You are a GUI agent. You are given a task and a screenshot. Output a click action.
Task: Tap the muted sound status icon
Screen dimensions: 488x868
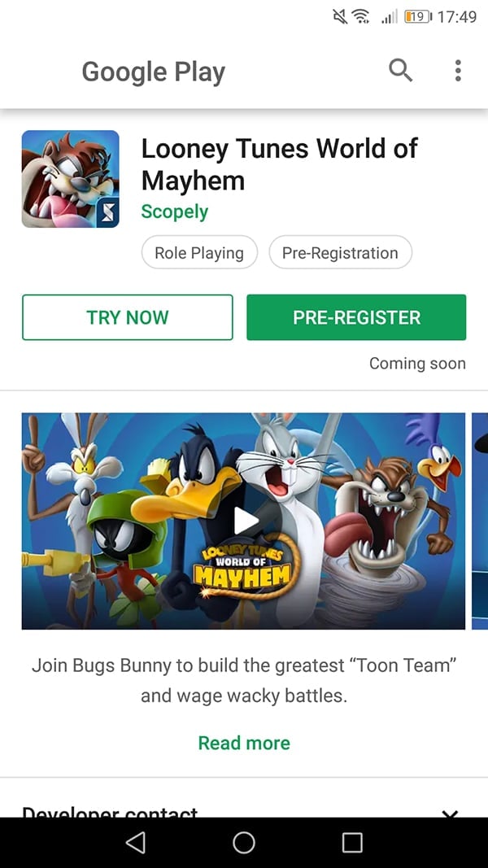340,16
